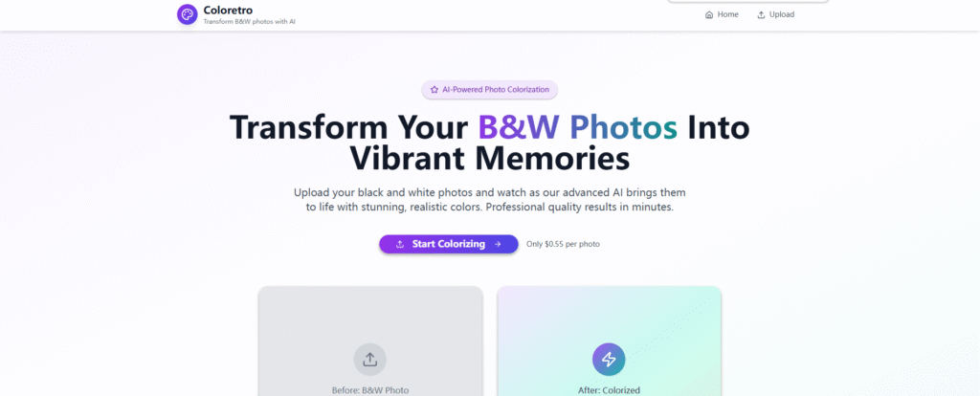Screen dimensions: 980x396
Task: Click the Before: B&W Photo label
Action: (370, 390)
